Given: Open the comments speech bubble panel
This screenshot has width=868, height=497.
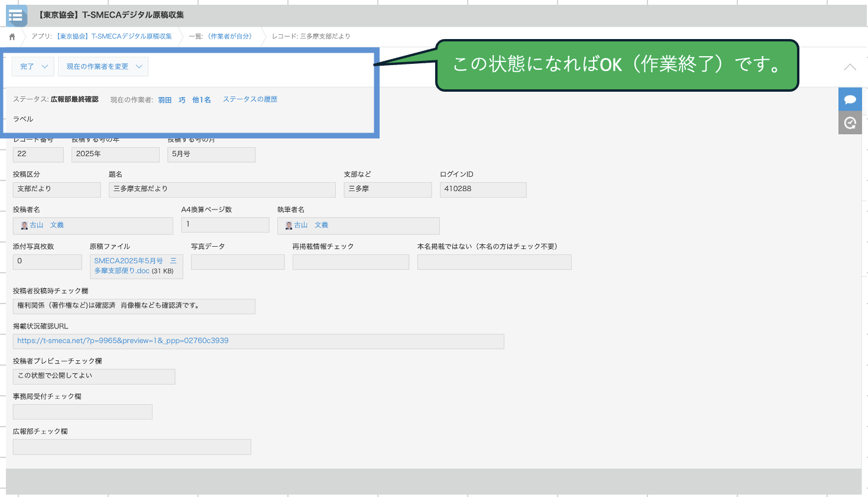Looking at the screenshot, I should pos(850,99).
